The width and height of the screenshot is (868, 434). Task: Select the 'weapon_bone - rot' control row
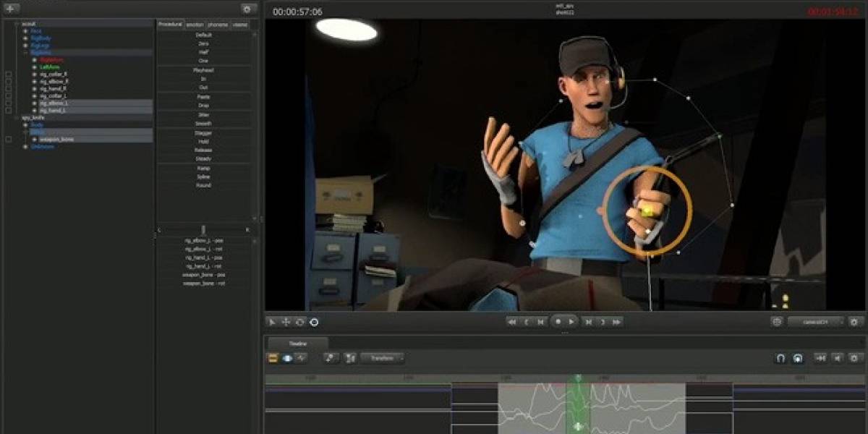[x=204, y=283]
